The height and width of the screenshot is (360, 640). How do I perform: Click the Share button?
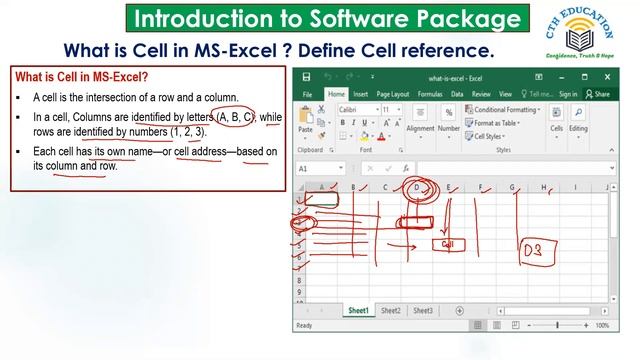point(598,94)
